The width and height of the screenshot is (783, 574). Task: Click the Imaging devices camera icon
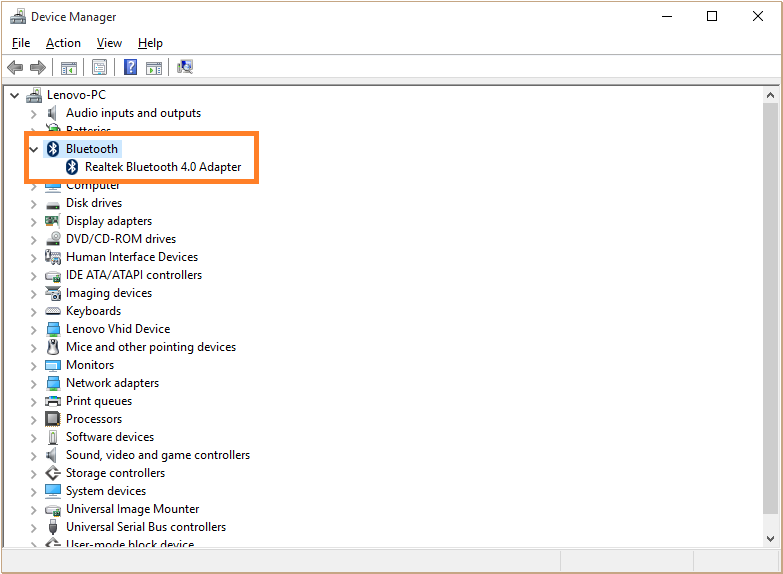[x=53, y=293]
